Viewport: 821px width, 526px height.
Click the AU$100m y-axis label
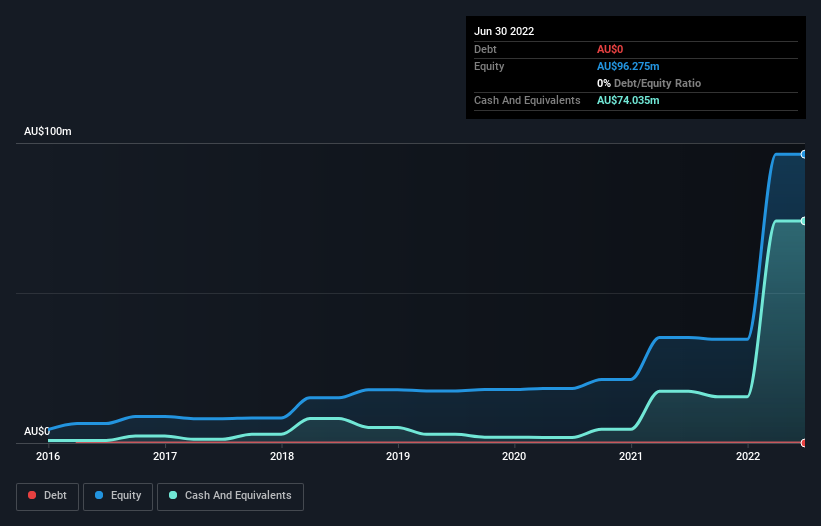click(x=48, y=131)
